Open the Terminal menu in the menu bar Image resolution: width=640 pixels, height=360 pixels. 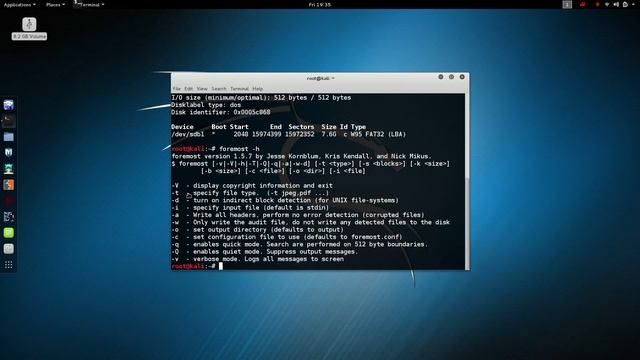pyautogui.click(x=239, y=89)
